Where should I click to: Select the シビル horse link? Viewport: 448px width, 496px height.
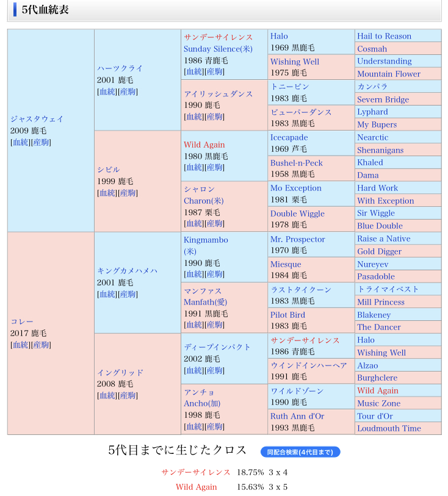click(x=108, y=170)
